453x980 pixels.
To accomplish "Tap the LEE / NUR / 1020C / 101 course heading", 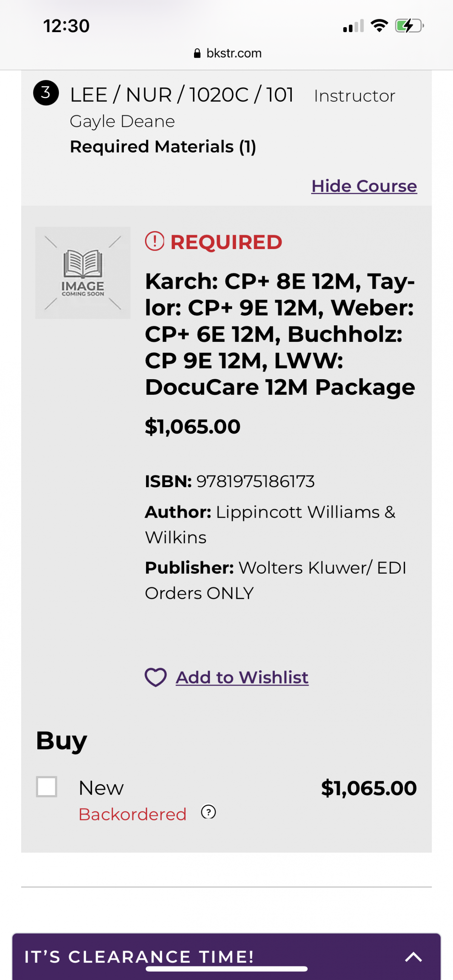I will point(182,95).
